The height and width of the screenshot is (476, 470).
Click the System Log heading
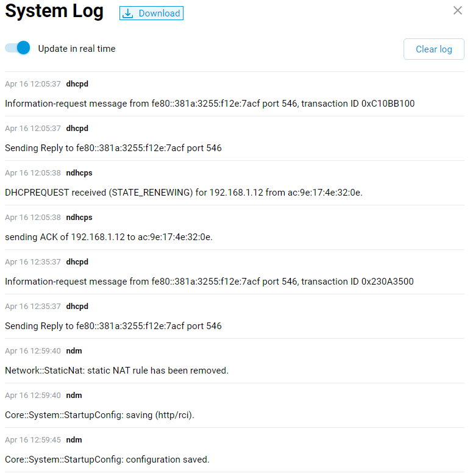[x=54, y=12]
